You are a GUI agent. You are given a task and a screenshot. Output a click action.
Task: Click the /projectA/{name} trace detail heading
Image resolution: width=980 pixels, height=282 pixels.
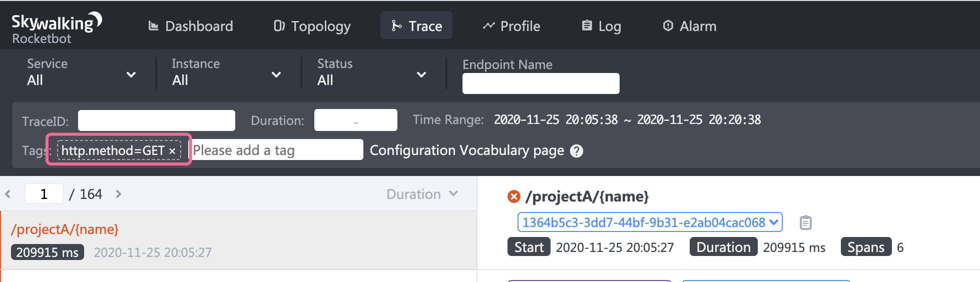tap(587, 196)
